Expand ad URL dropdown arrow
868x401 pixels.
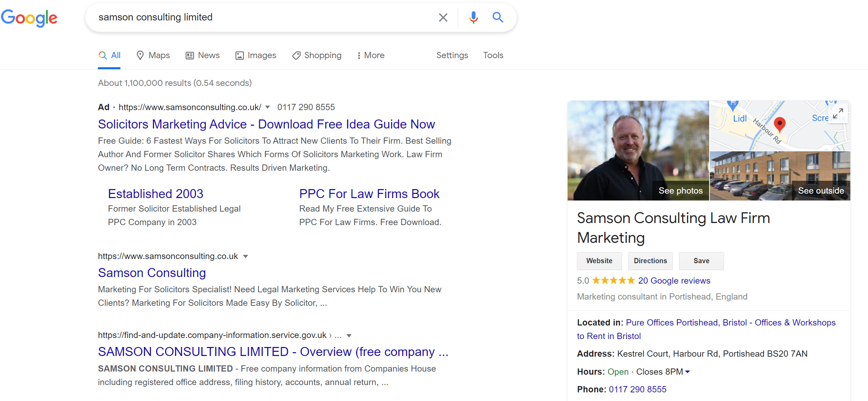pyautogui.click(x=268, y=107)
